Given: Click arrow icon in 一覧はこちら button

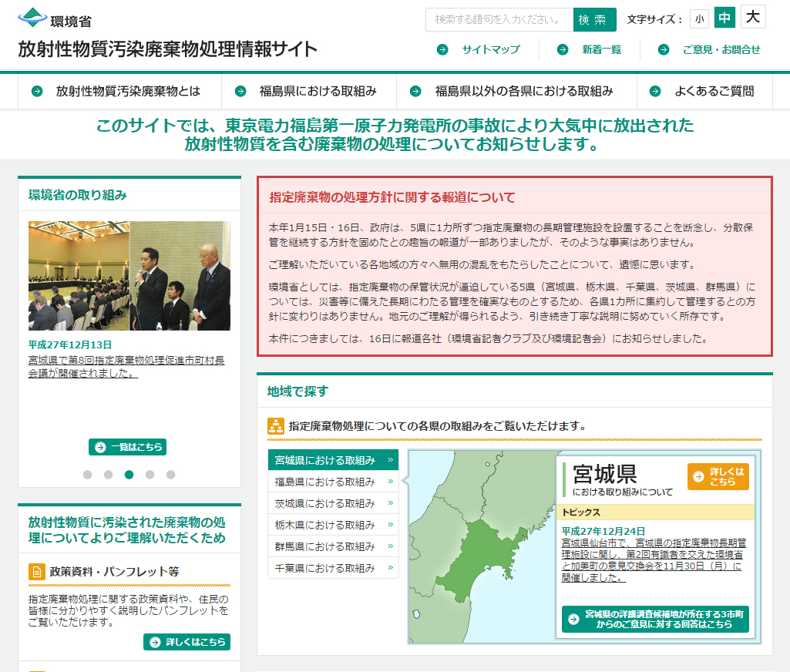Looking at the screenshot, I should [100, 447].
